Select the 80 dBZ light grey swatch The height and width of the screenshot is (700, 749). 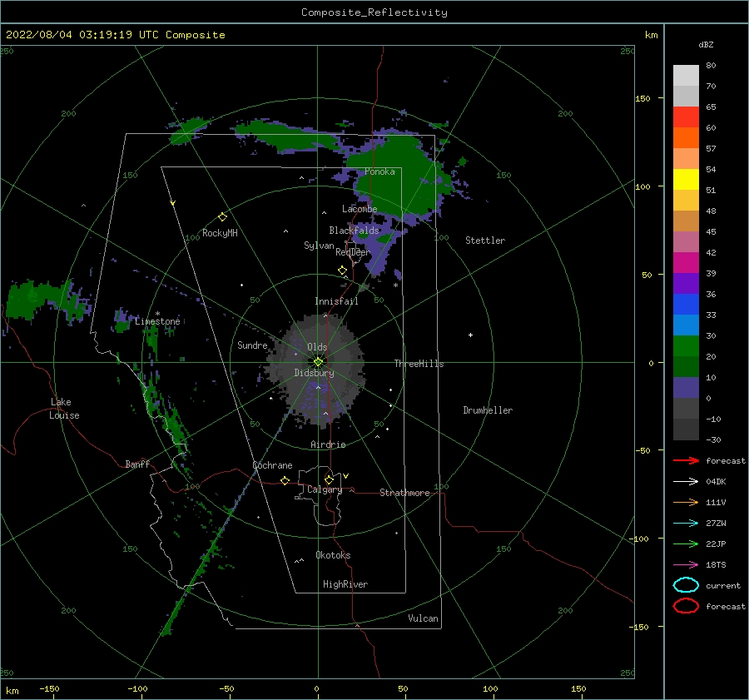[686, 76]
